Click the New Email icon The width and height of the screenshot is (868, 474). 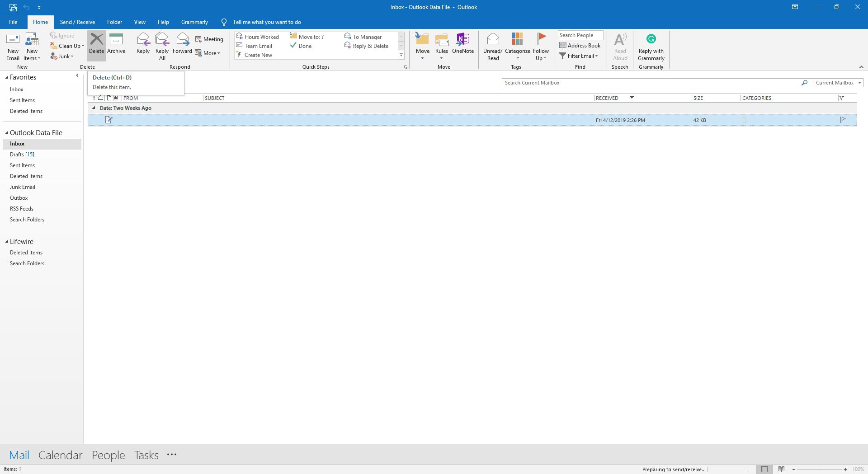[13, 47]
